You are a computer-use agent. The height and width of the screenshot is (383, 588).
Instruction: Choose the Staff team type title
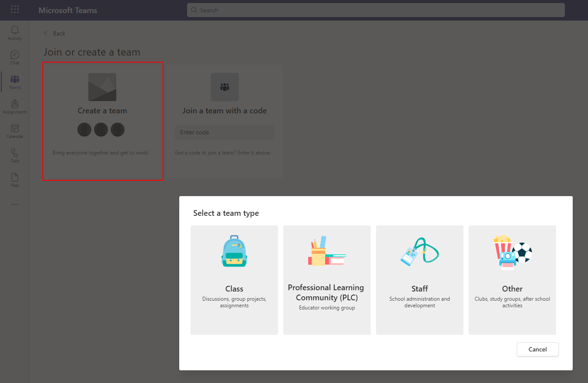(420, 289)
